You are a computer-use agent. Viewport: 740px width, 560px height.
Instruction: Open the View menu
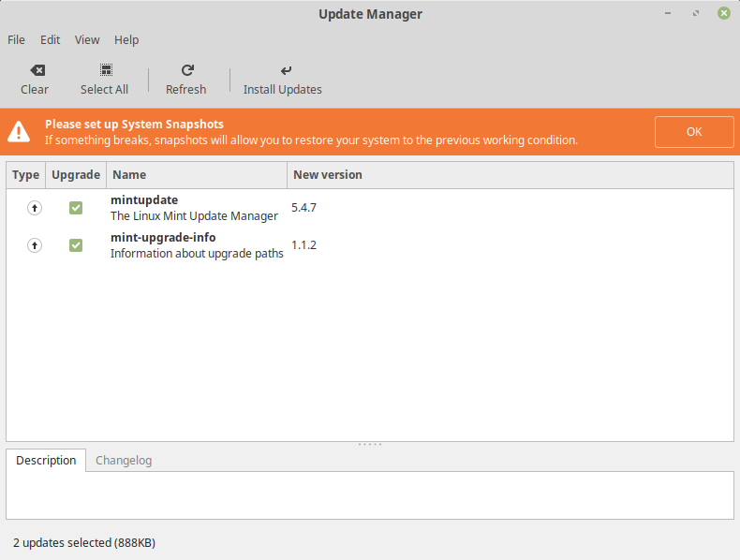tap(87, 39)
